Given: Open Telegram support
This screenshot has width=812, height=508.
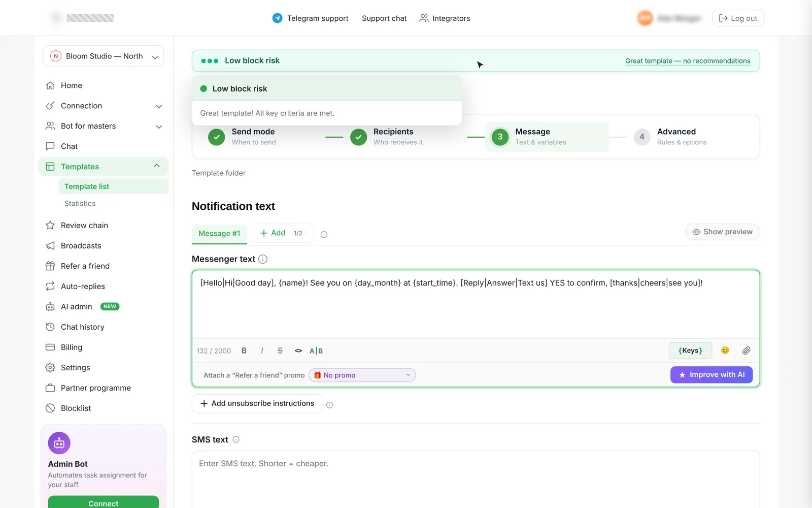Looking at the screenshot, I should 310,18.
